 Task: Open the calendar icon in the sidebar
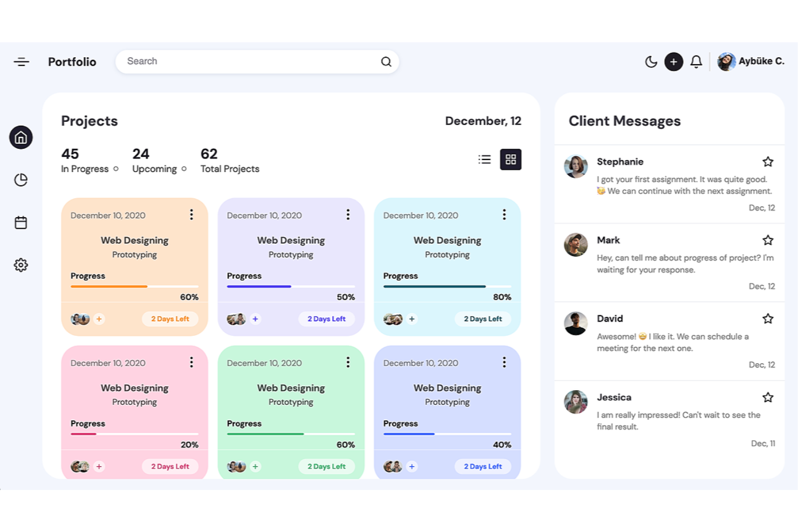click(x=20, y=222)
